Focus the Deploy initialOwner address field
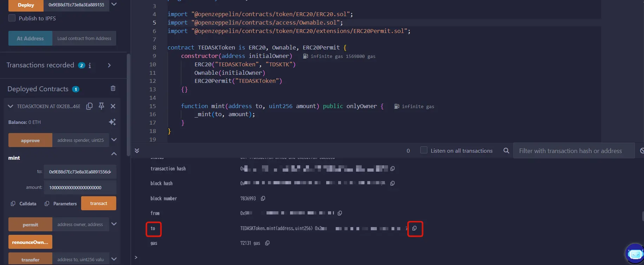The image size is (644, 265). 76,5
